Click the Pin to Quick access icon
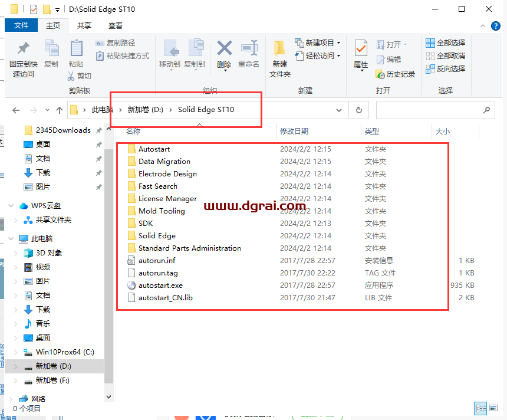Screen dimensions: 507x420 click(x=23, y=48)
